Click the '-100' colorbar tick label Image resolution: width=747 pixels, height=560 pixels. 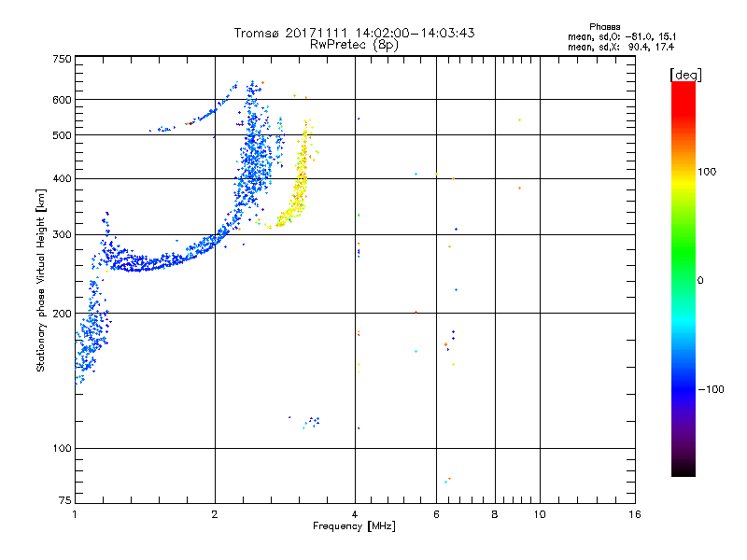[711, 389]
